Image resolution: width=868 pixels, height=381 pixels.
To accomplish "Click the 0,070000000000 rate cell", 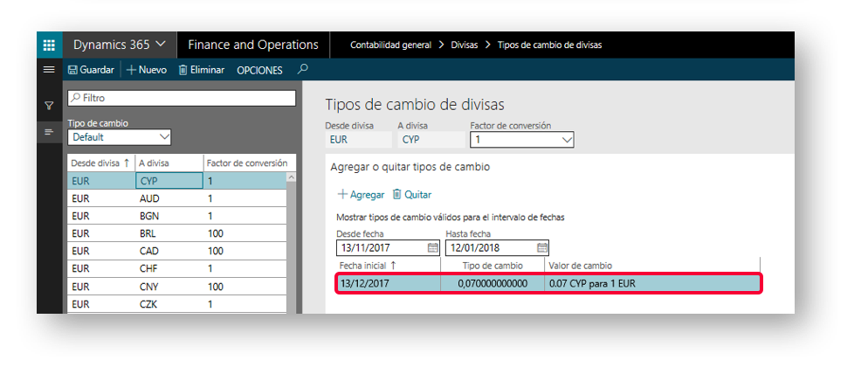I will [x=493, y=283].
